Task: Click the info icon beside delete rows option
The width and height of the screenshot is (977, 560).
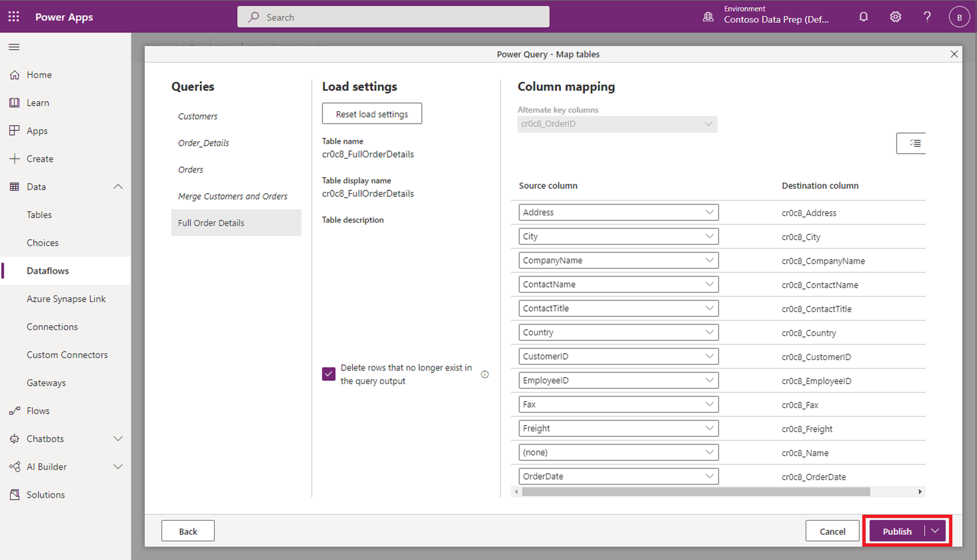Action: (x=484, y=374)
